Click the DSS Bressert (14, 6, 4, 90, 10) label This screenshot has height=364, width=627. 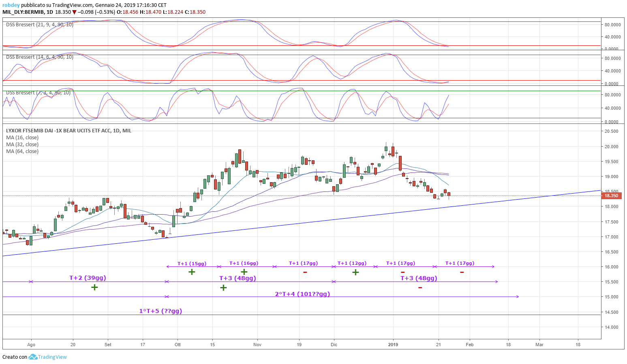40,57
